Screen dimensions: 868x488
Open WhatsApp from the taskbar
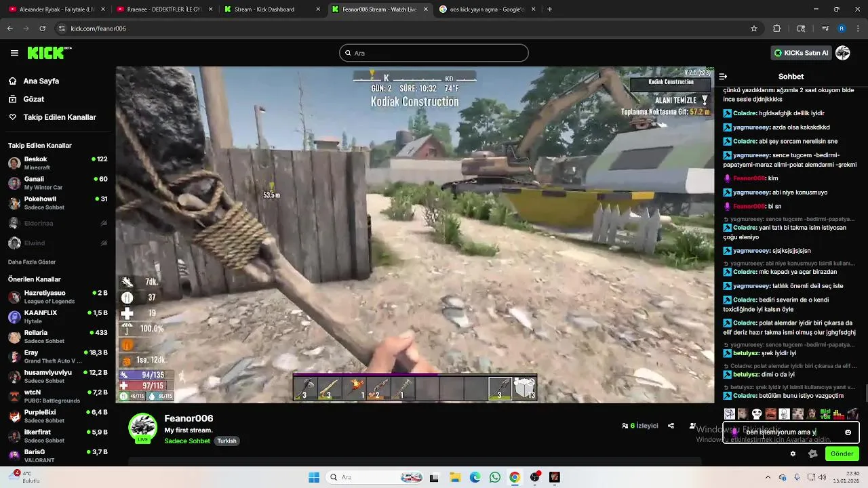[494, 477]
